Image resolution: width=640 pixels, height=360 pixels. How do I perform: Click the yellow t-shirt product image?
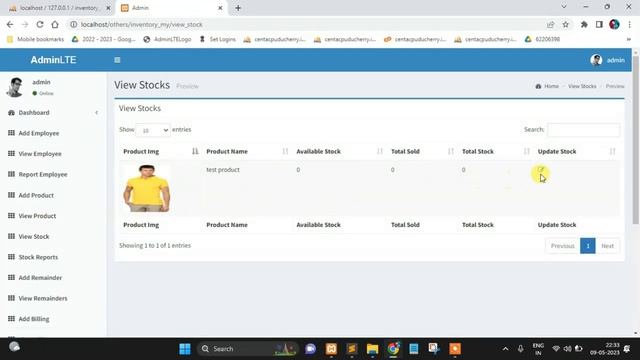click(147, 188)
